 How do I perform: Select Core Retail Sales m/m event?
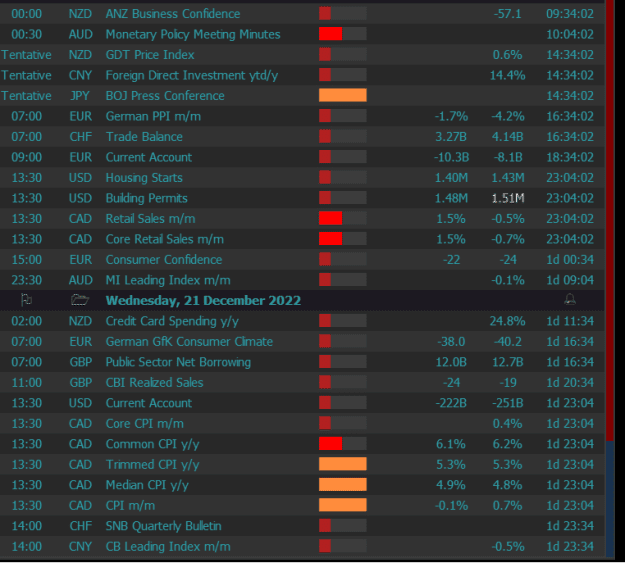(165, 239)
